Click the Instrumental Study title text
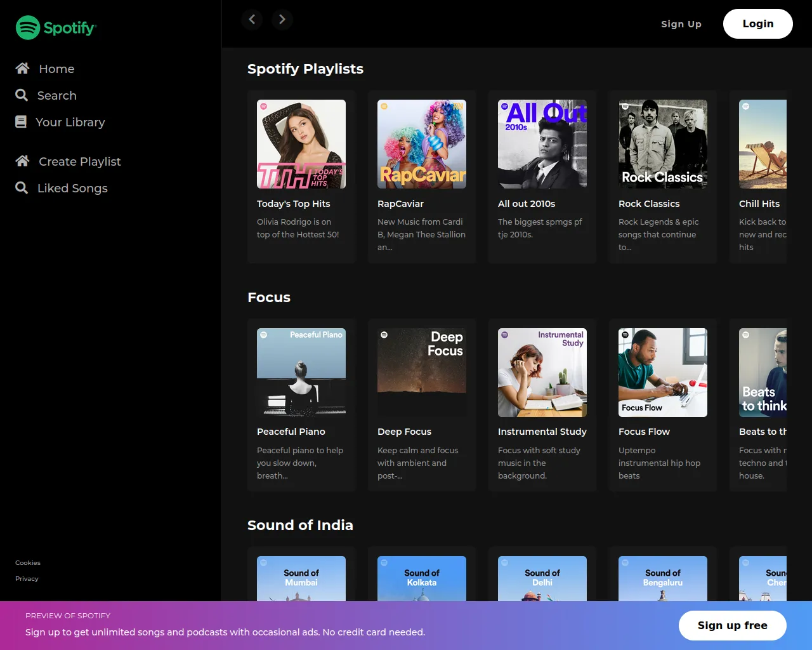812x650 pixels. [x=542, y=432]
